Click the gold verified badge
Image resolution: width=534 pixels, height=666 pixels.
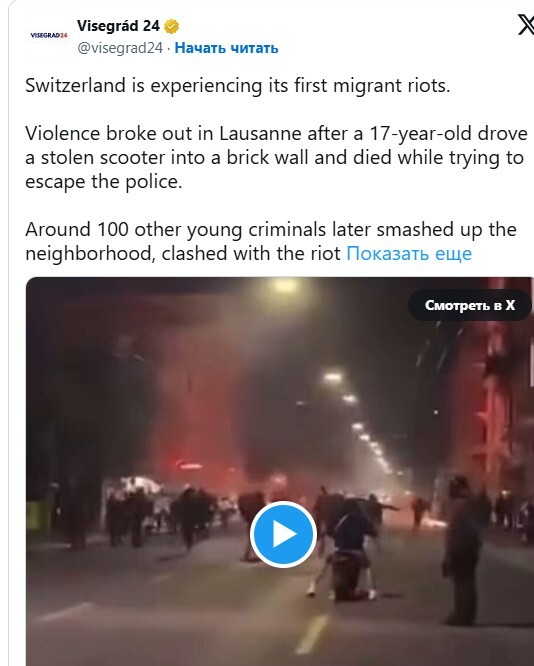[171, 27]
